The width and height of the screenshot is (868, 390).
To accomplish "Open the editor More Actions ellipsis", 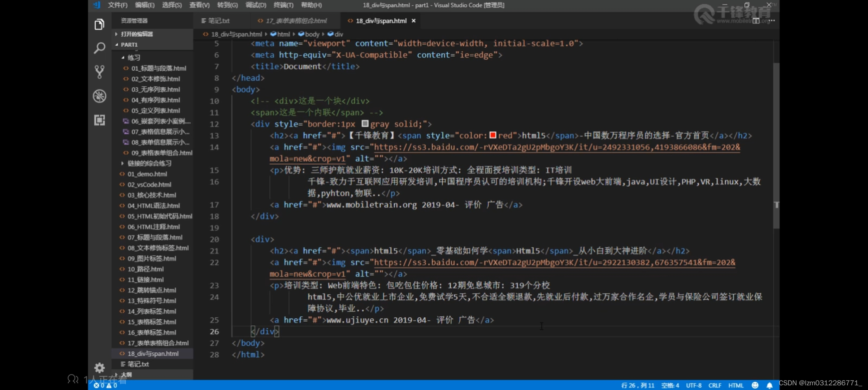I will pos(772,21).
